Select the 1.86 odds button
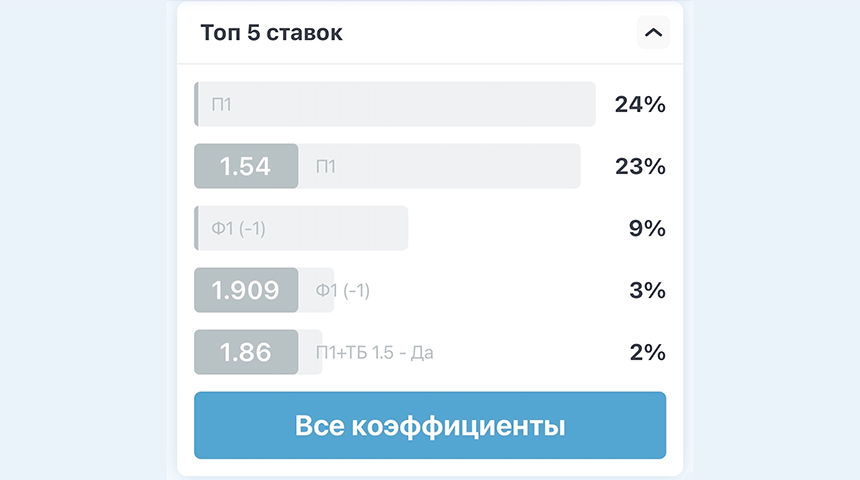Image resolution: width=860 pixels, height=480 pixels. click(246, 352)
